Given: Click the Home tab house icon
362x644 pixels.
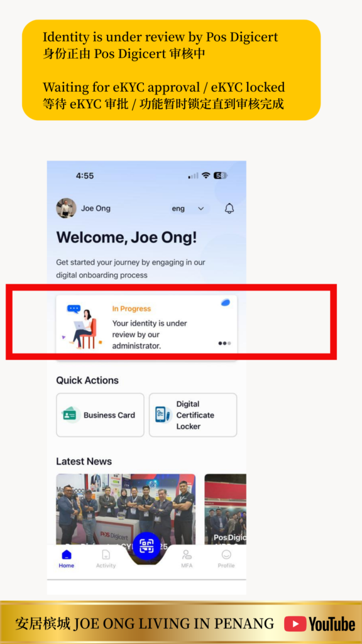Looking at the screenshot, I should point(66,555).
